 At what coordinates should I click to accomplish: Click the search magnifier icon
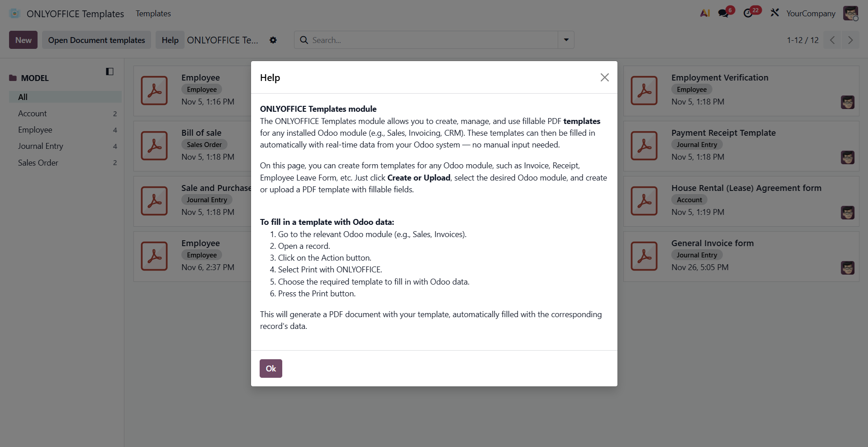(x=304, y=40)
